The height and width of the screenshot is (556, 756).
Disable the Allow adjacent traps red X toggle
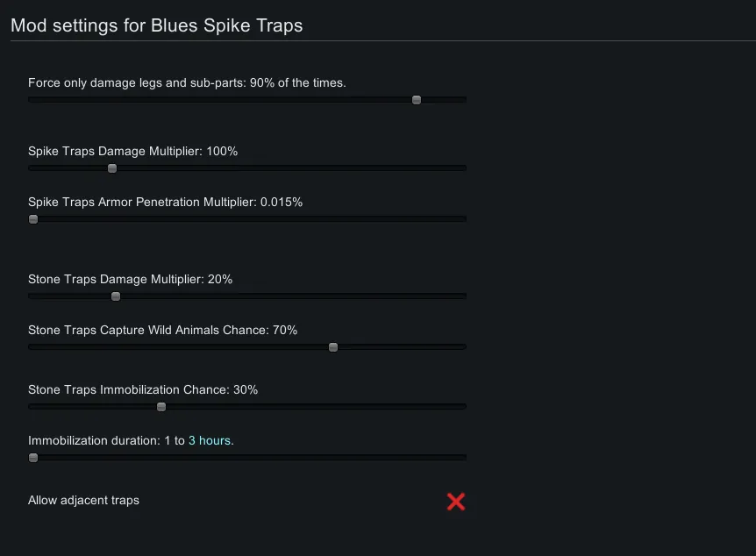click(456, 502)
